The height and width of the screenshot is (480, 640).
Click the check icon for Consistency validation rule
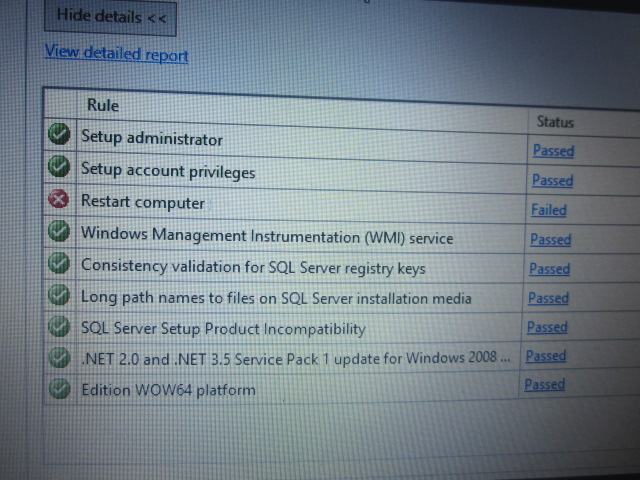(x=59, y=262)
